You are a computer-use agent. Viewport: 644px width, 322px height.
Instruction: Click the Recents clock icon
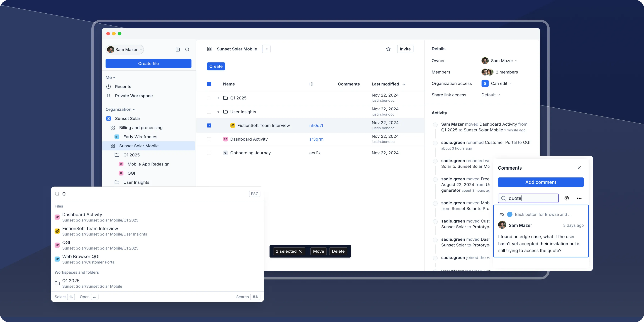[x=108, y=87]
